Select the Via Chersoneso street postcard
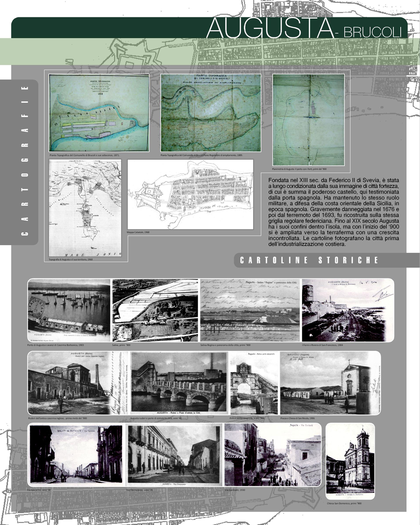 173,455
